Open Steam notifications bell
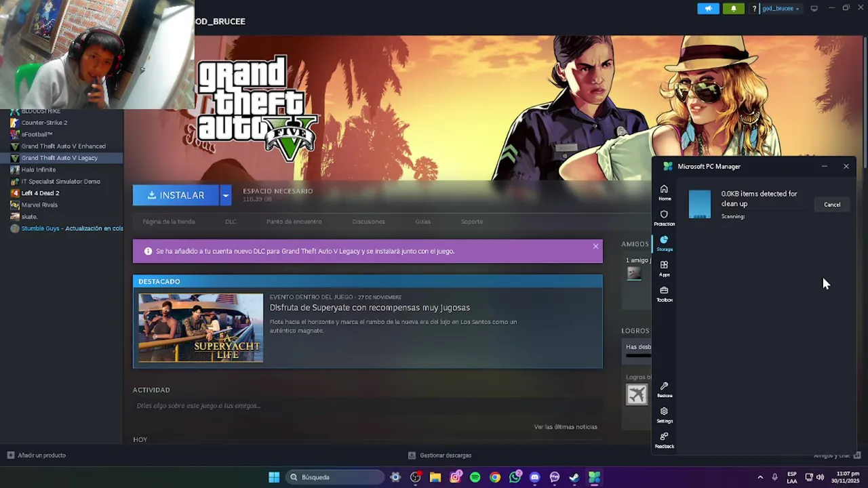The height and width of the screenshot is (488, 868). tap(733, 9)
